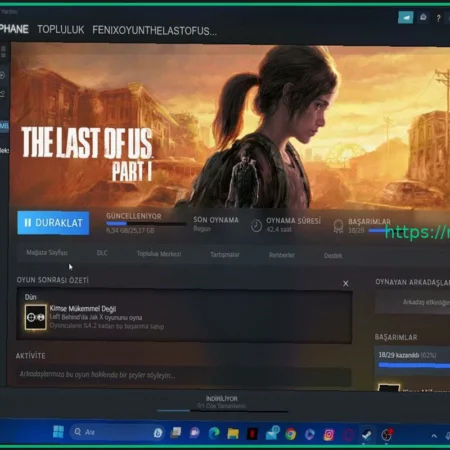Viewport: 450px width, 450px height.
Task: Click the Bing icon in the search box
Action: (x=158, y=433)
